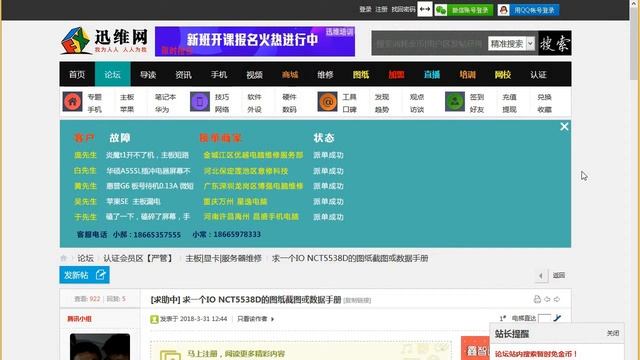Expand the 只看该作者 arrow
Viewport: 640px width, 360px height.
tap(272, 319)
